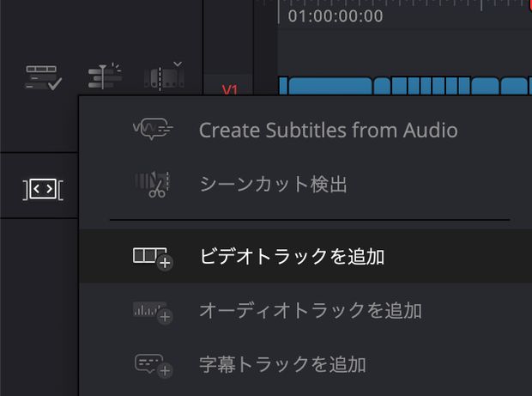Click the subtitles from audio speech-bubble icon
Screen dimensions: 532x396
coord(153,129)
